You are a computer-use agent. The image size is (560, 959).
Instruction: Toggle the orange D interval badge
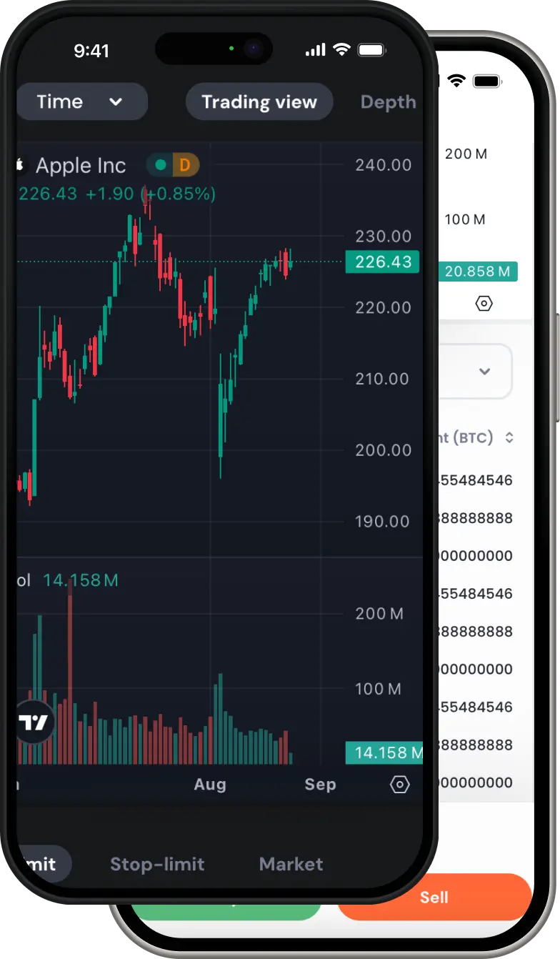click(x=185, y=166)
